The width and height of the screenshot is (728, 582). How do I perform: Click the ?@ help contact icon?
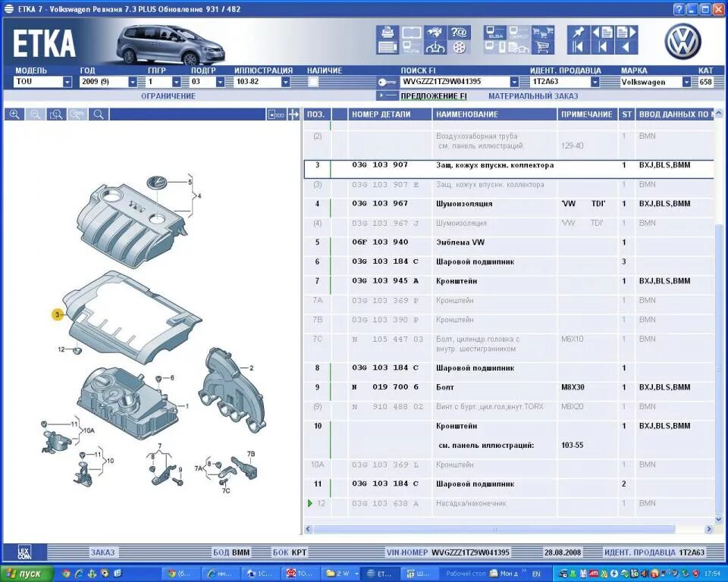[460, 33]
